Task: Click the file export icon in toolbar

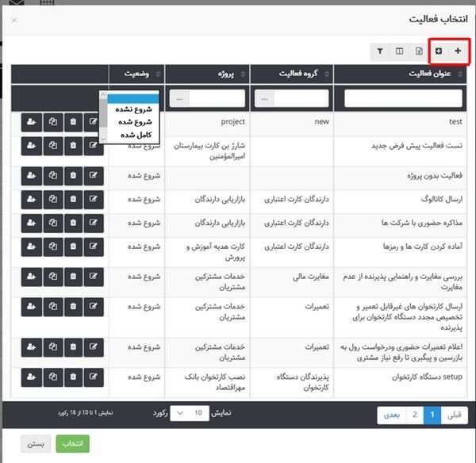Action: [419, 52]
